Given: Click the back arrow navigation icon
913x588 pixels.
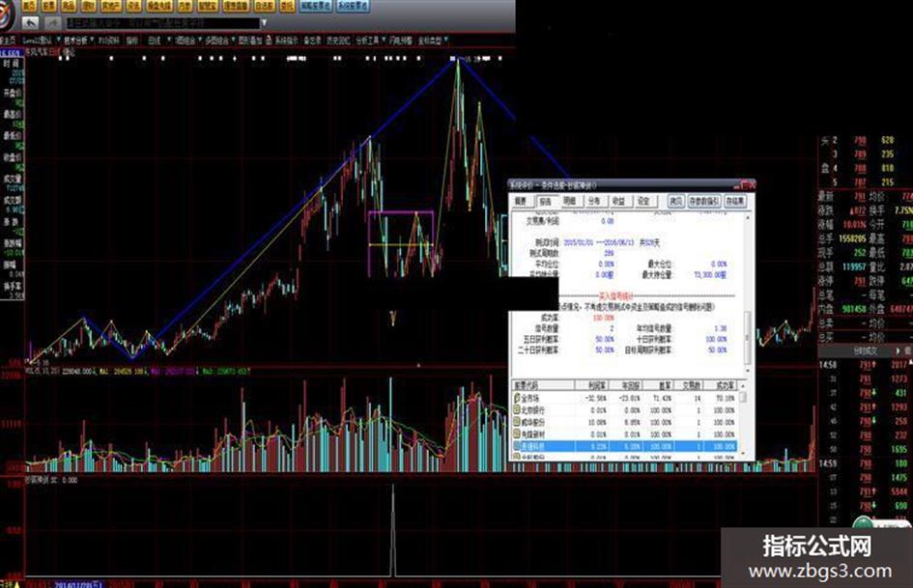Looking at the screenshot, I should tap(30, 23).
